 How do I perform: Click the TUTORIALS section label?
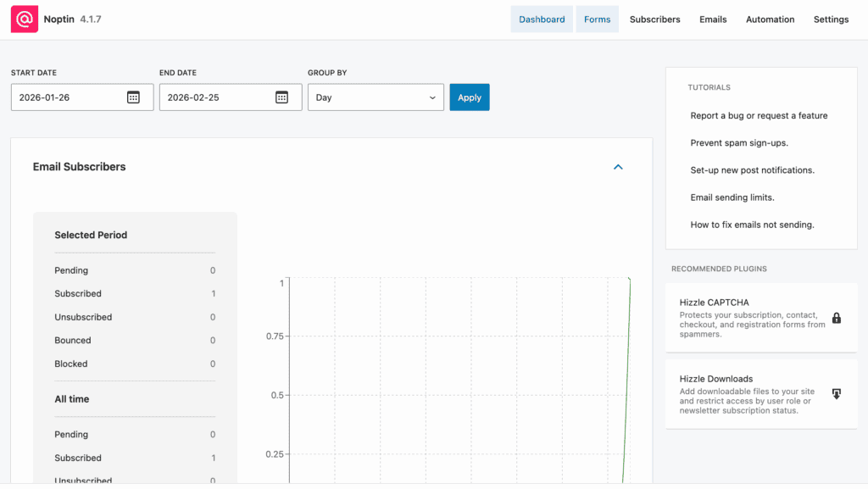(x=709, y=87)
